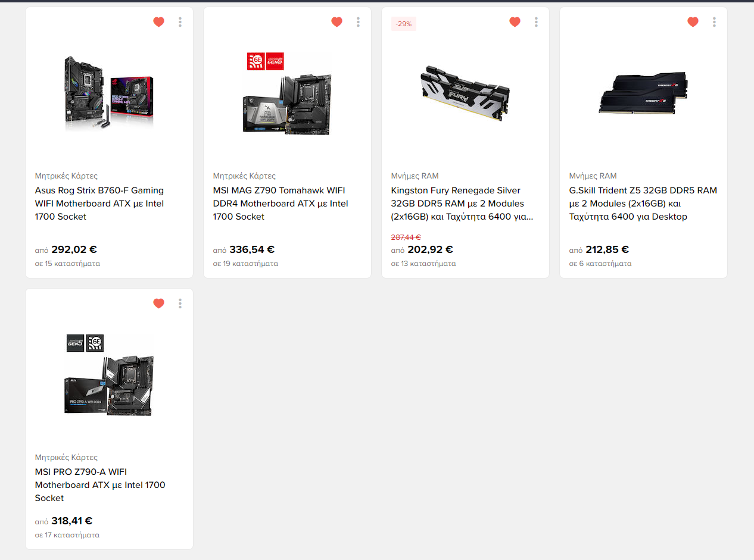Expand more options for Kingston Fury Renegade

536,22
